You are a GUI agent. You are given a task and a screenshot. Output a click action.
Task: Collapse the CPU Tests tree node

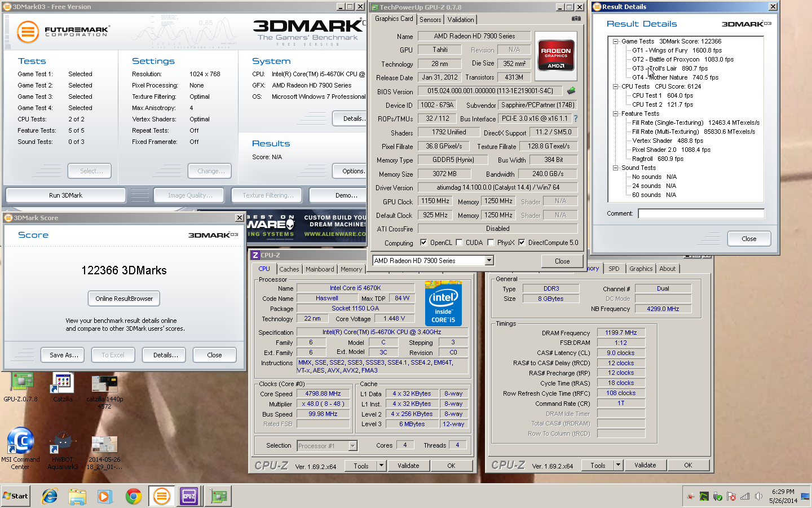tap(616, 86)
